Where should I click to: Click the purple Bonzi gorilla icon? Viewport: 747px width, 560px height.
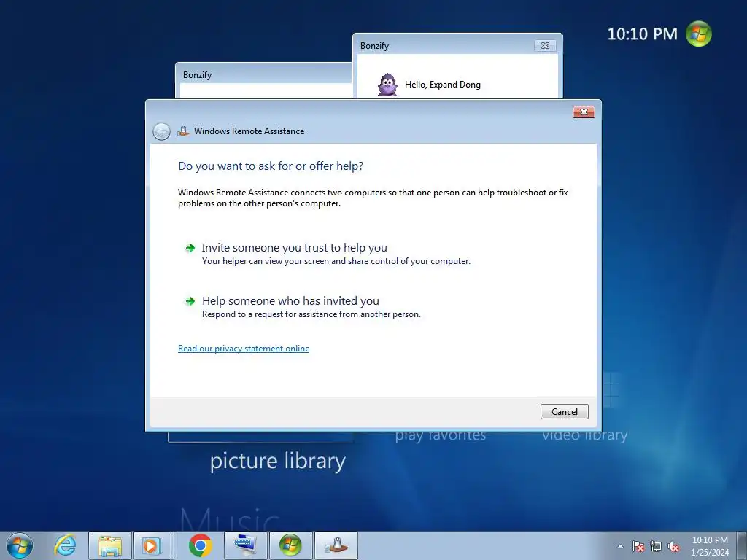tap(387, 85)
